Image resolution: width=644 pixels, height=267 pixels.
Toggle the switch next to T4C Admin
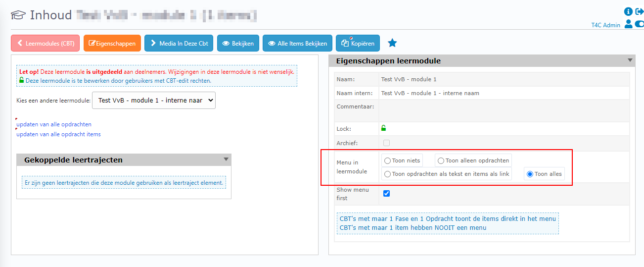(639, 24)
